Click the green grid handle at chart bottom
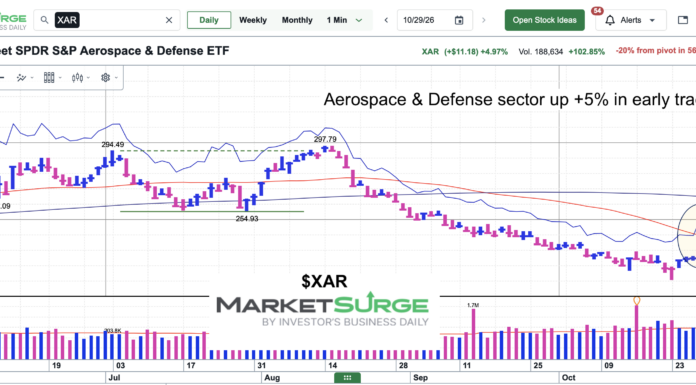Image resolution: width=696 pixels, height=385 pixels. click(x=348, y=378)
